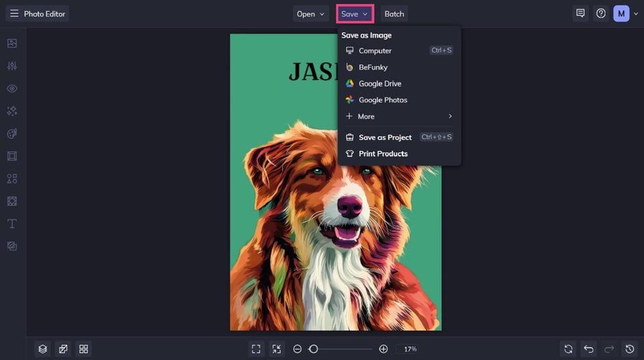Expand the More save options
The width and height of the screenshot is (644, 360).
[399, 116]
